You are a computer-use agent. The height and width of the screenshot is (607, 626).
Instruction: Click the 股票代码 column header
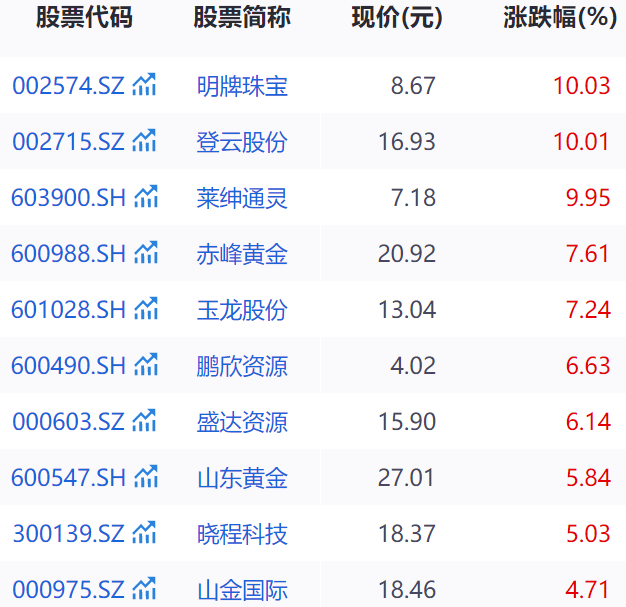[x=84, y=18]
